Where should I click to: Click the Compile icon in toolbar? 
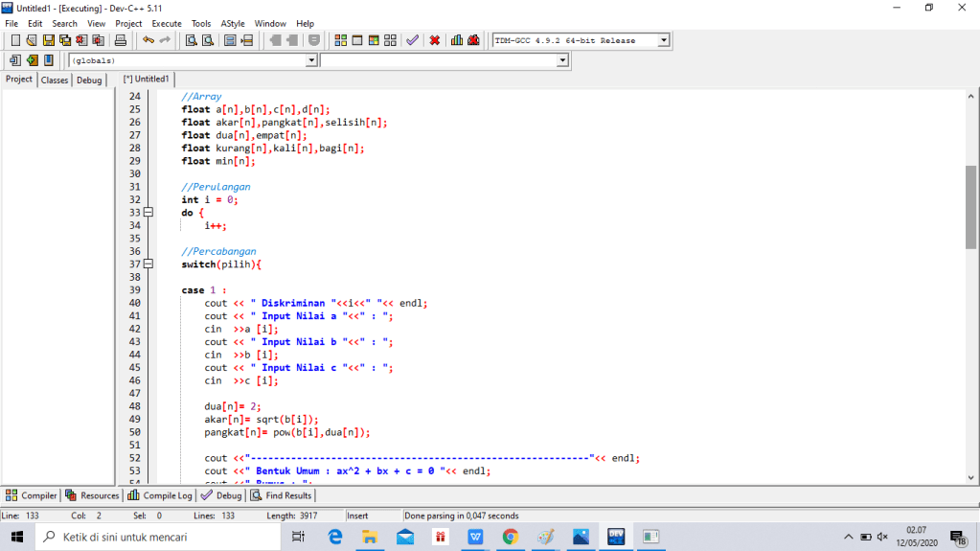341,40
